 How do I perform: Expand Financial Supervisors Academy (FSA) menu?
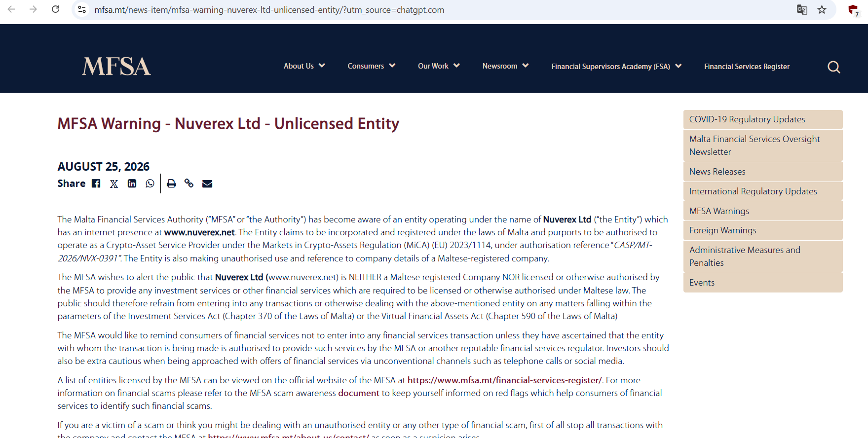pos(616,67)
